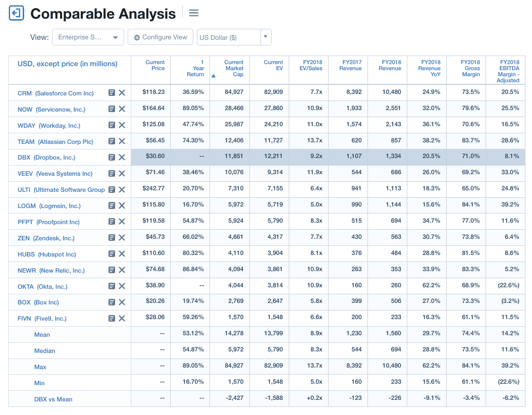Remove Atlassian (TEAM) from the comparison

point(122,141)
